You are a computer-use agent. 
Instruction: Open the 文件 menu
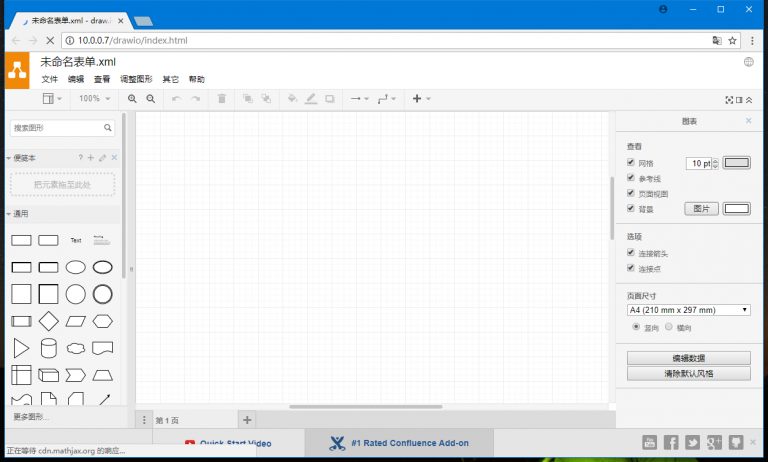(x=49, y=79)
